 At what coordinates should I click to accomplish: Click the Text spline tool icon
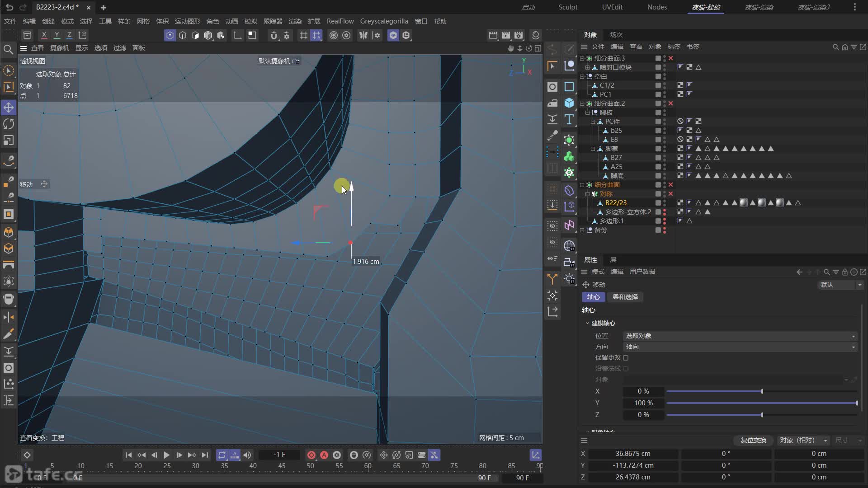[569, 119]
